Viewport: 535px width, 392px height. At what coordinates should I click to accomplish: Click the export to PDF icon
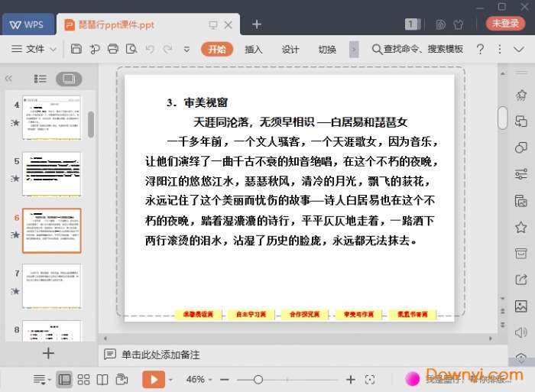click(x=95, y=49)
